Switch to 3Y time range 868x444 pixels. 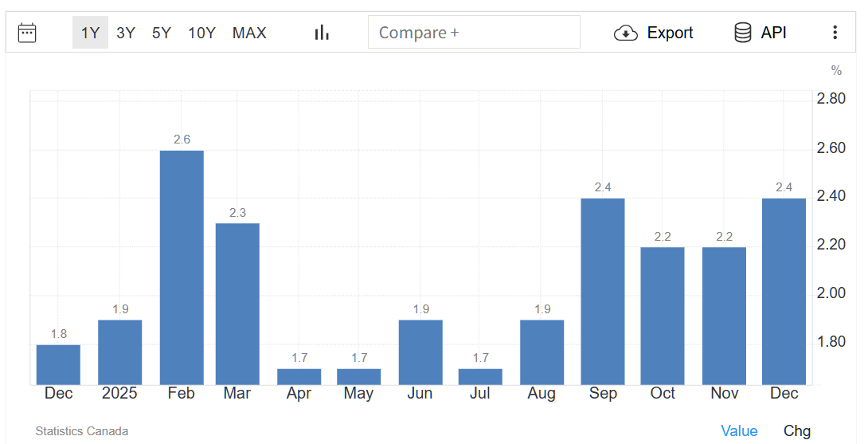click(126, 33)
